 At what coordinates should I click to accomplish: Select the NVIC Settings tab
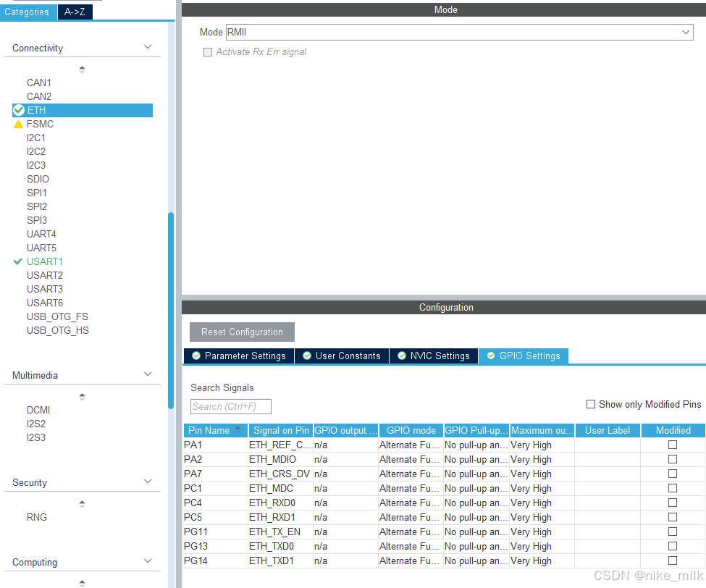click(x=434, y=356)
